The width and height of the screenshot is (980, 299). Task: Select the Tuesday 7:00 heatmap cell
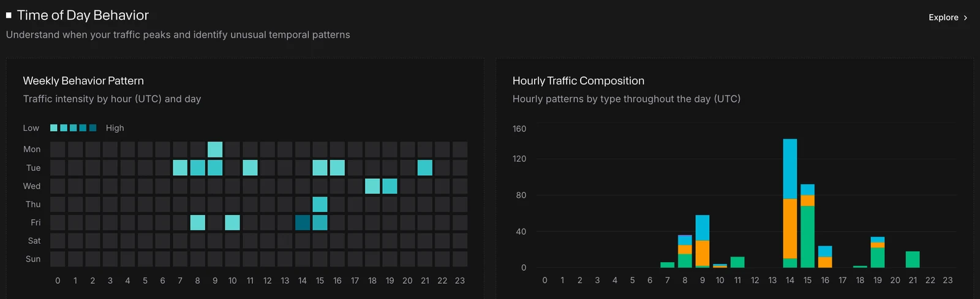click(x=180, y=168)
